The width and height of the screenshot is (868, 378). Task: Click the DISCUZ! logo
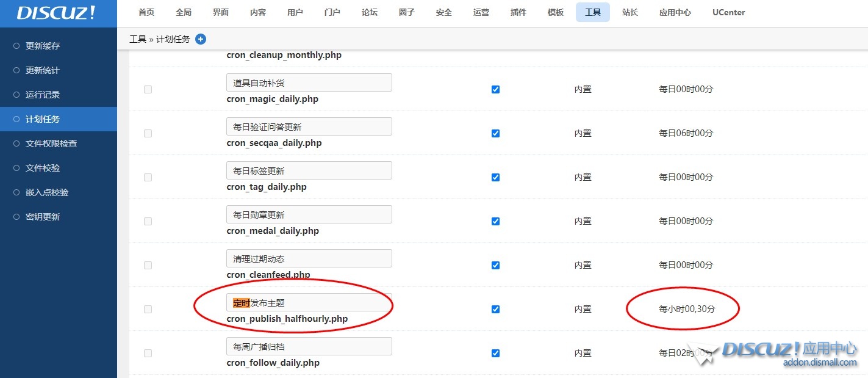click(57, 13)
